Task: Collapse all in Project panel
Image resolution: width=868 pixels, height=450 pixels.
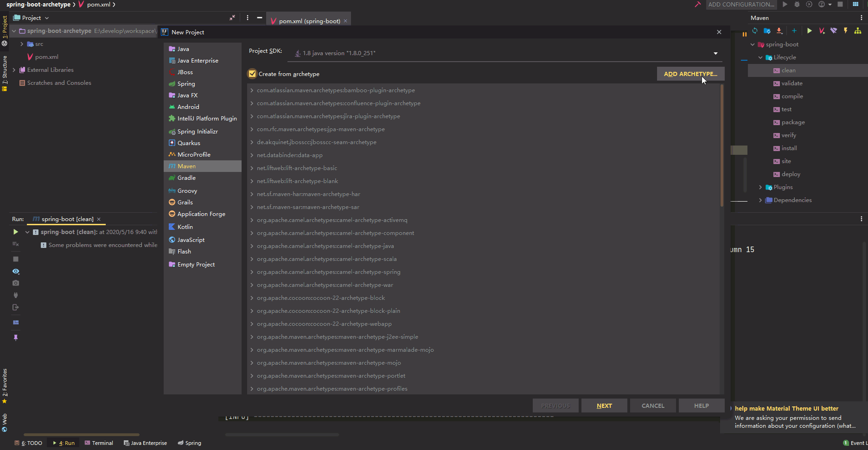Action: 232,18
